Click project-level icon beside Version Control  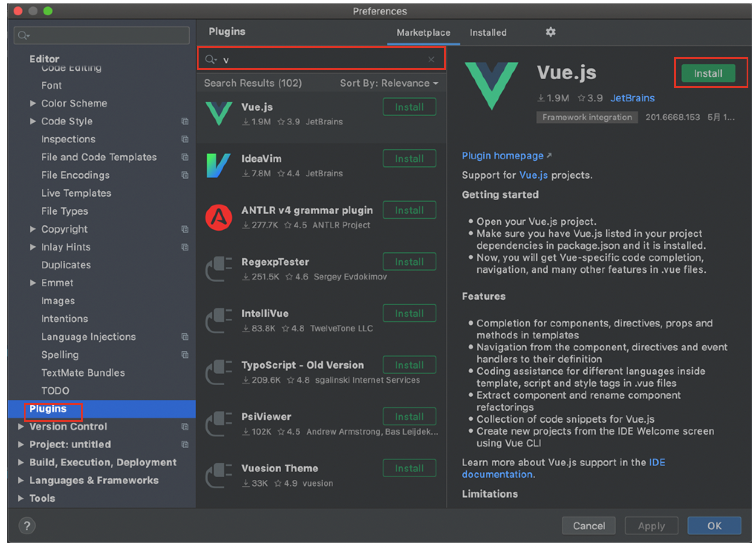(185, 427)
